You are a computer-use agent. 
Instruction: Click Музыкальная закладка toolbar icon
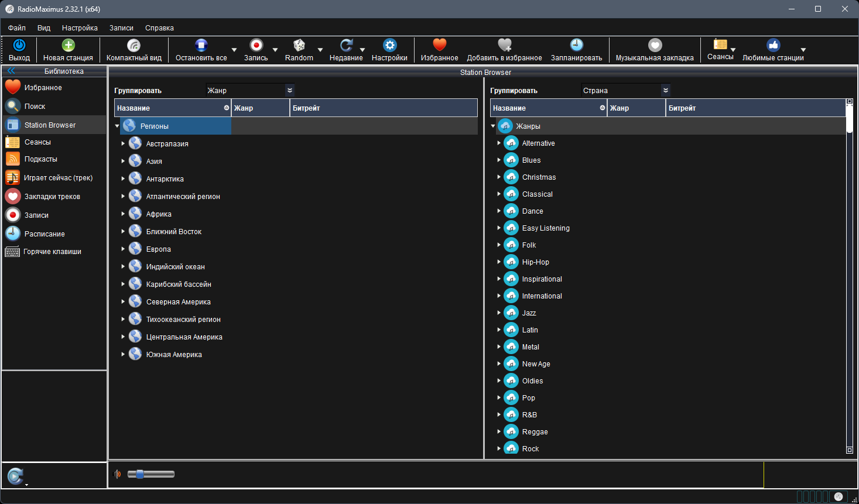click(x=654, y=45)
